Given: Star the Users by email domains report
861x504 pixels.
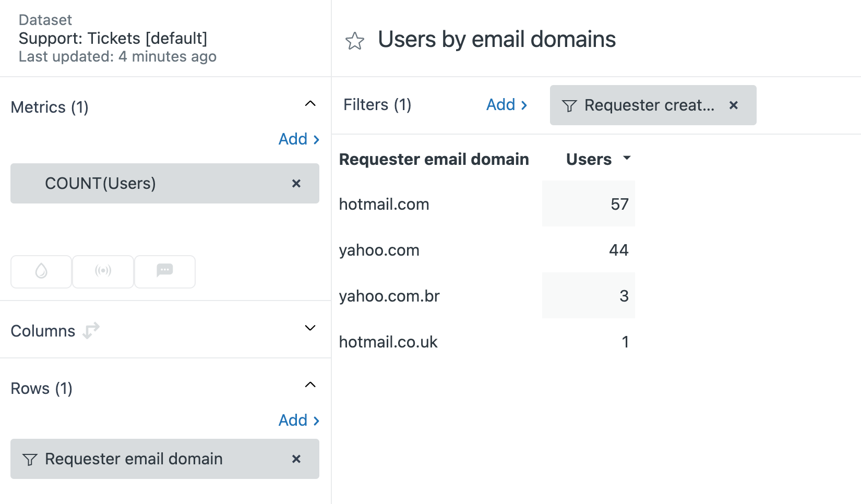Looking at the screenshot, I should click(x=355, y=41).
